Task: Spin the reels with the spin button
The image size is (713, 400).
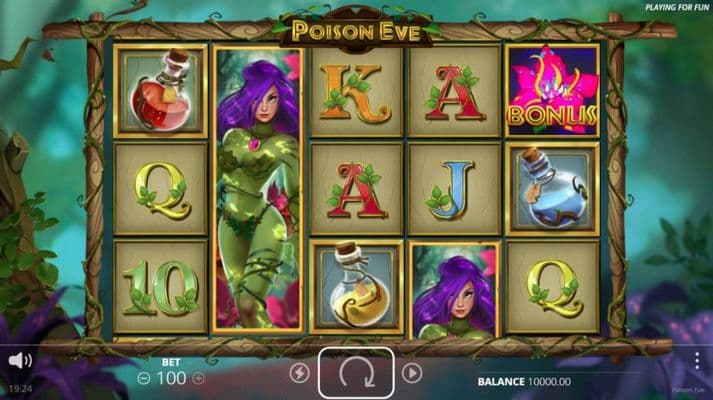Action: point(356,373)
